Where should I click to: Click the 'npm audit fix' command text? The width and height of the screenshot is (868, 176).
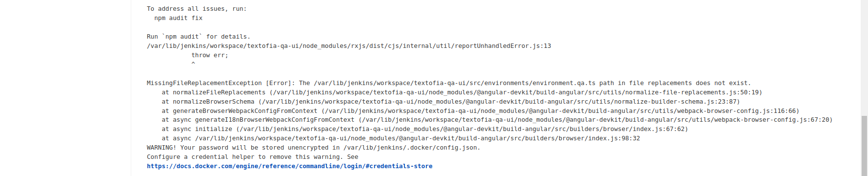pyautogui.click(x=178, y=18)
